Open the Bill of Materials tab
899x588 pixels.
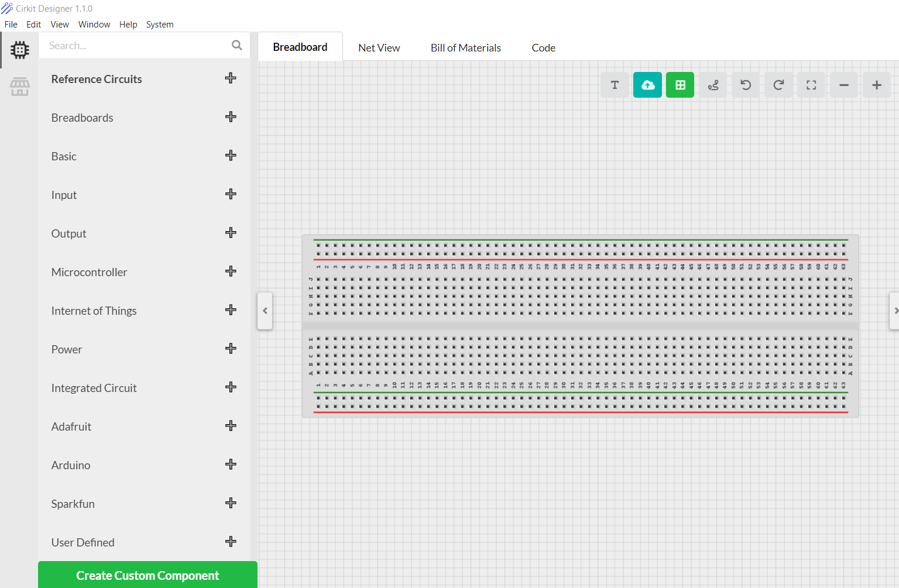pyautogui.click(x=466, y=47)
